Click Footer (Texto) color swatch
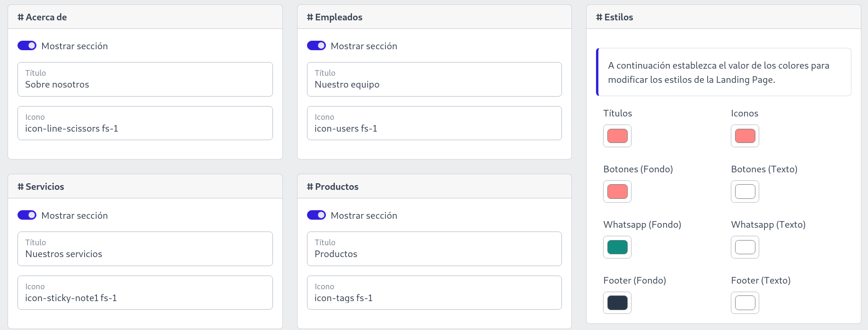Viewport: 868px width, 330px height. coord(745,303)
